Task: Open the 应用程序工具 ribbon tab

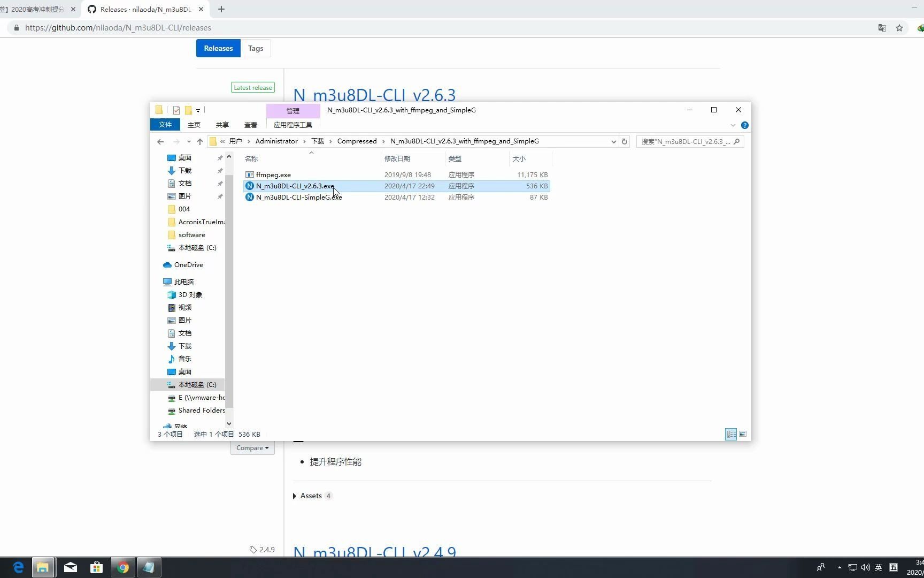Action: (293, 125)
